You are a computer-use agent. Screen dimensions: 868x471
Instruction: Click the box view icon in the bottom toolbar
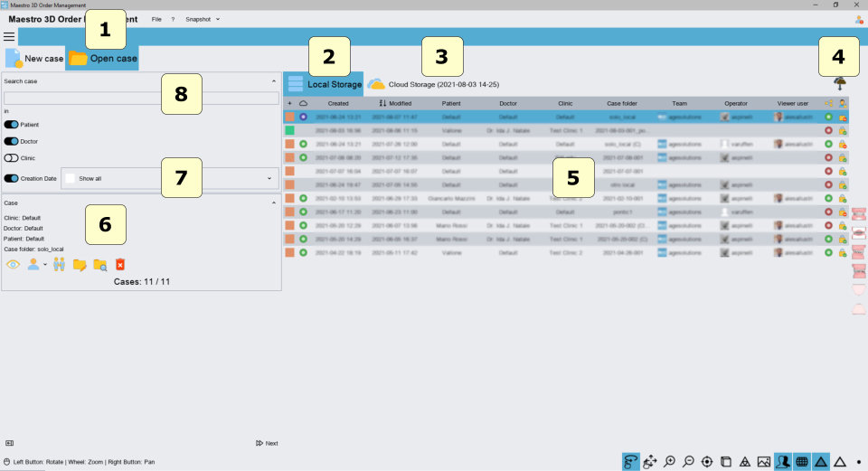click(x=726, y=462)
